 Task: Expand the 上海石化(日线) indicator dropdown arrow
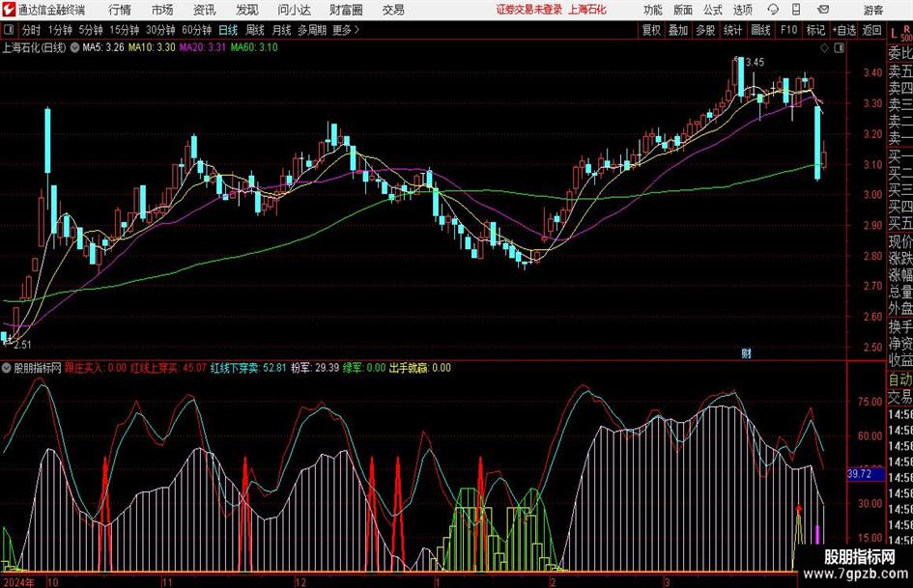[74, 47]
